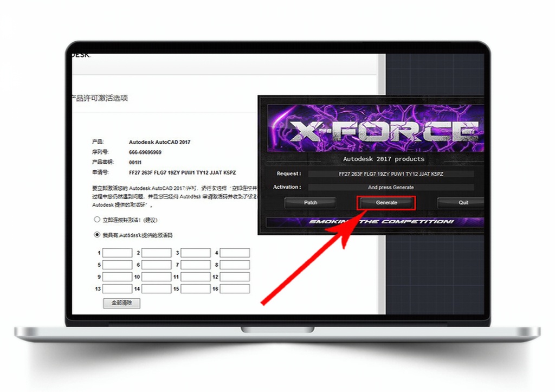Click activation code field 11
The image size is (555, 392).
[x=196, y=277]
